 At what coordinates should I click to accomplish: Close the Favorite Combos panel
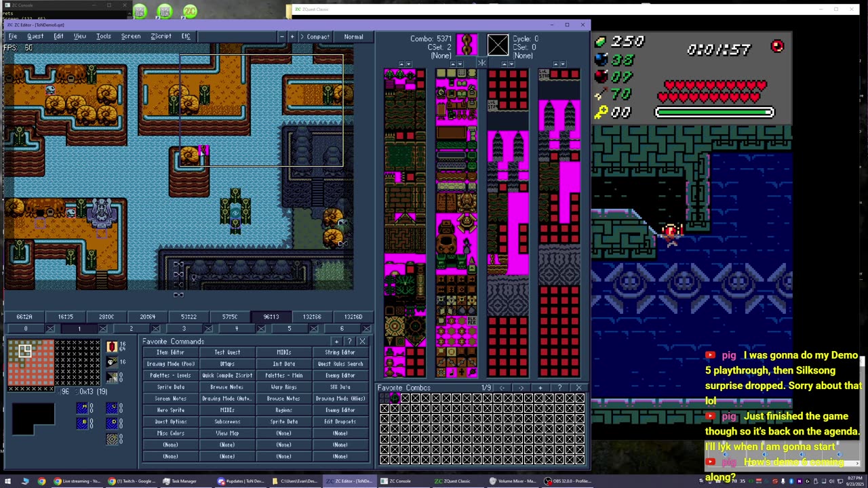(x=578, y=388)
